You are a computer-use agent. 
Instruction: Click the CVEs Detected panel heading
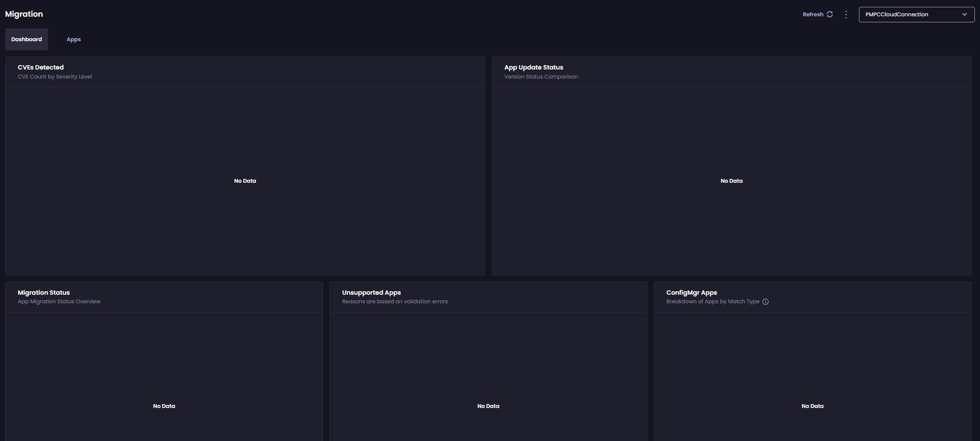point(41,67)
